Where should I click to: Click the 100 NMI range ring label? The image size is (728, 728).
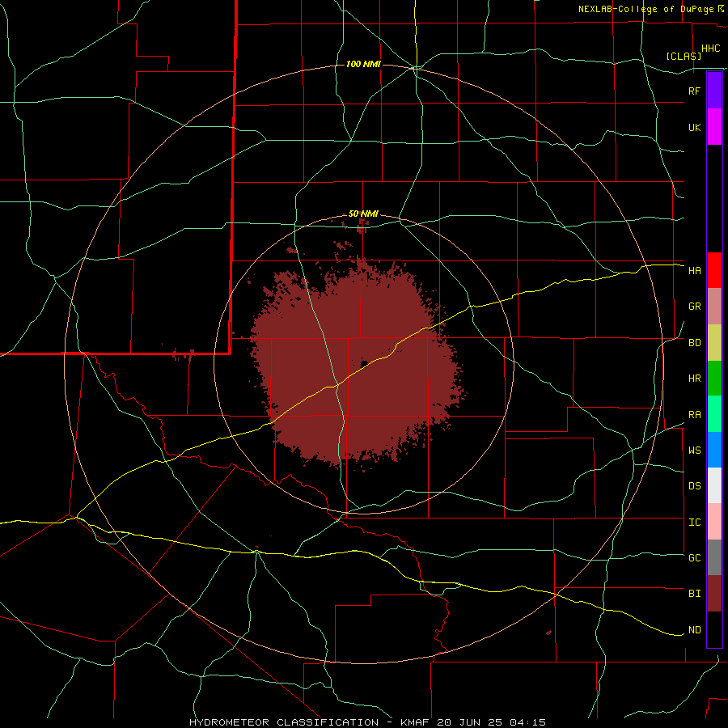click(x=363, y=64)
